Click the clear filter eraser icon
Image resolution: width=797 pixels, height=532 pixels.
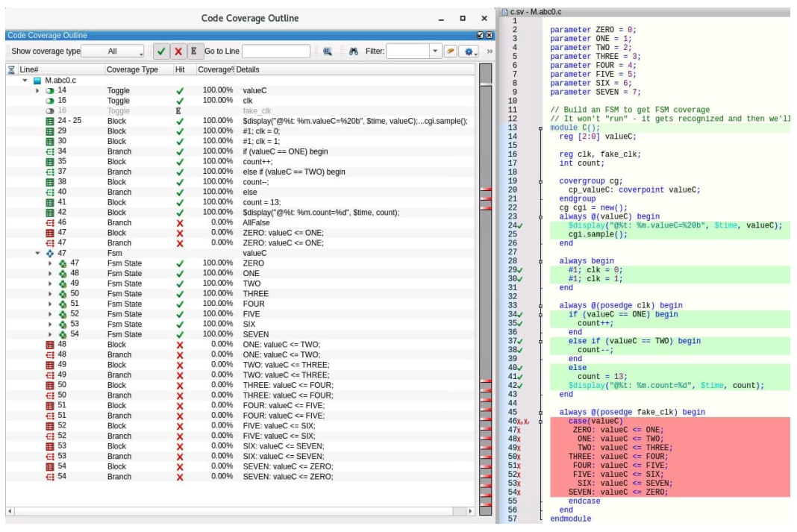coord(450,51)
